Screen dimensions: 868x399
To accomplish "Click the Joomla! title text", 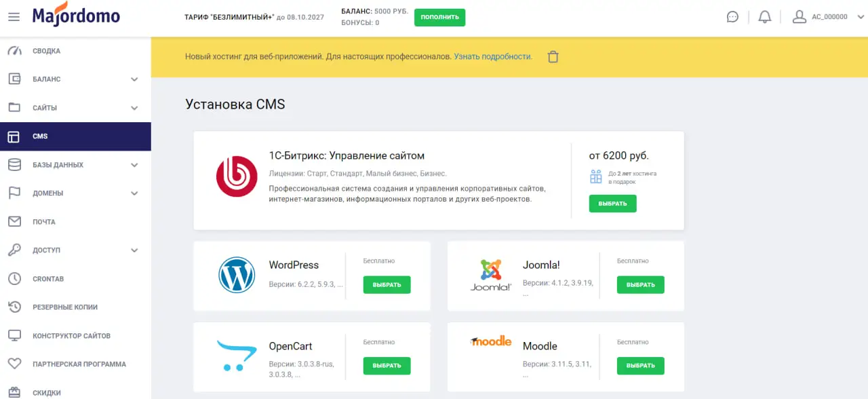I will [x=541, y=265].
